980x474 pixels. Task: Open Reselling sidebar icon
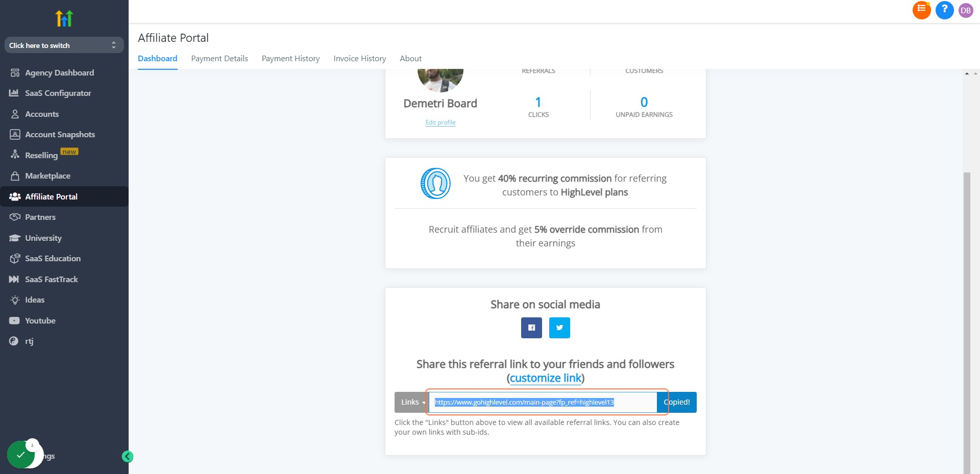coord(15,155)
